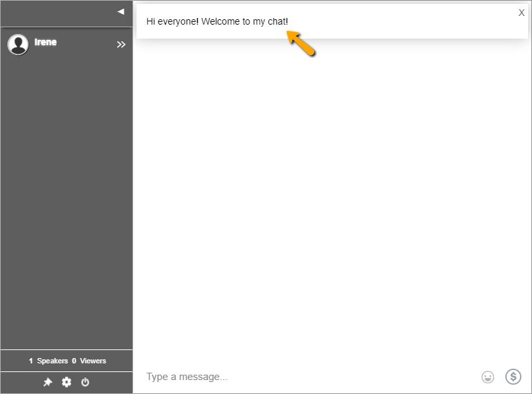This screenshot has width=532, height=394.
Task: Dismiss the welcome announcement with the X
Action: [x=521, y=13]
